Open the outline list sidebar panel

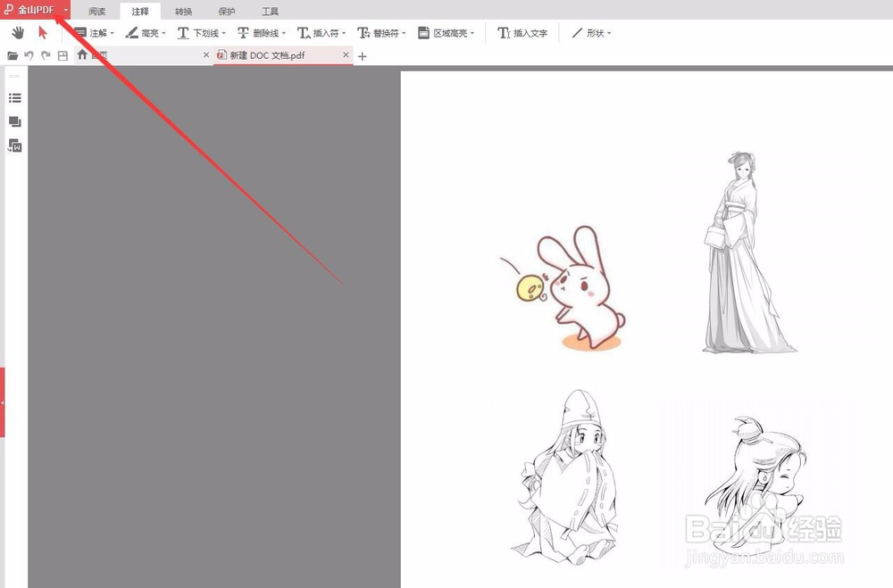coord(15,98)
